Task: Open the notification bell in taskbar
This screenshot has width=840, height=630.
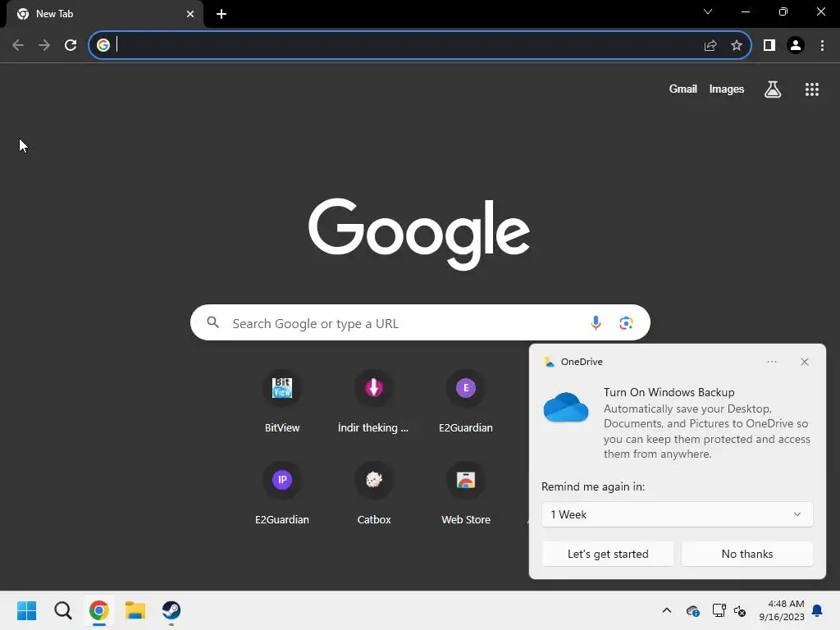Action: [818, 610]
